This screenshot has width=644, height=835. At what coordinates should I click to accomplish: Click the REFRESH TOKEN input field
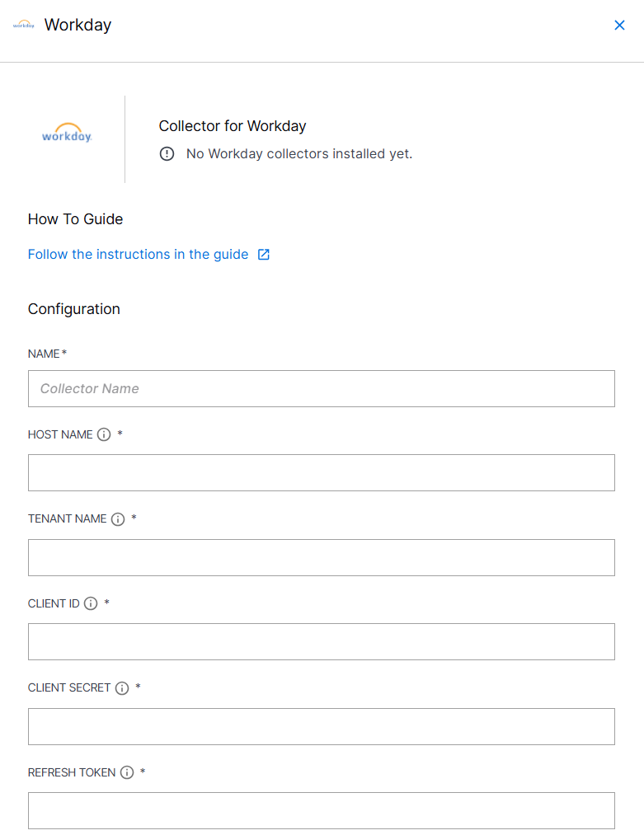click(x=322, y=810)
